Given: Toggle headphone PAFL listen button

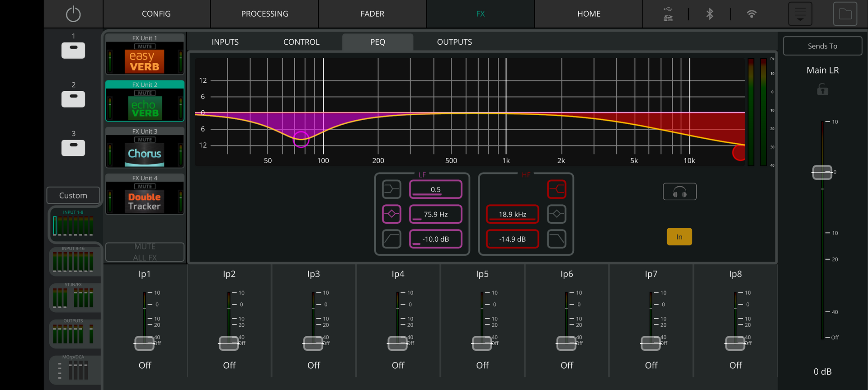Looking at the screenshot, I should click(679, 192).
